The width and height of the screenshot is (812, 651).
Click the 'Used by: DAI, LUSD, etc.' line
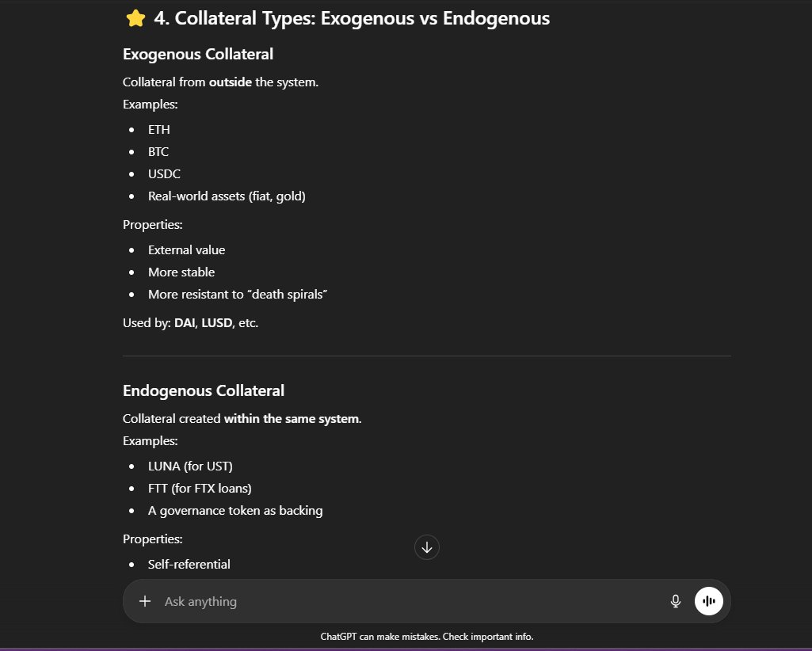point(191,323)
